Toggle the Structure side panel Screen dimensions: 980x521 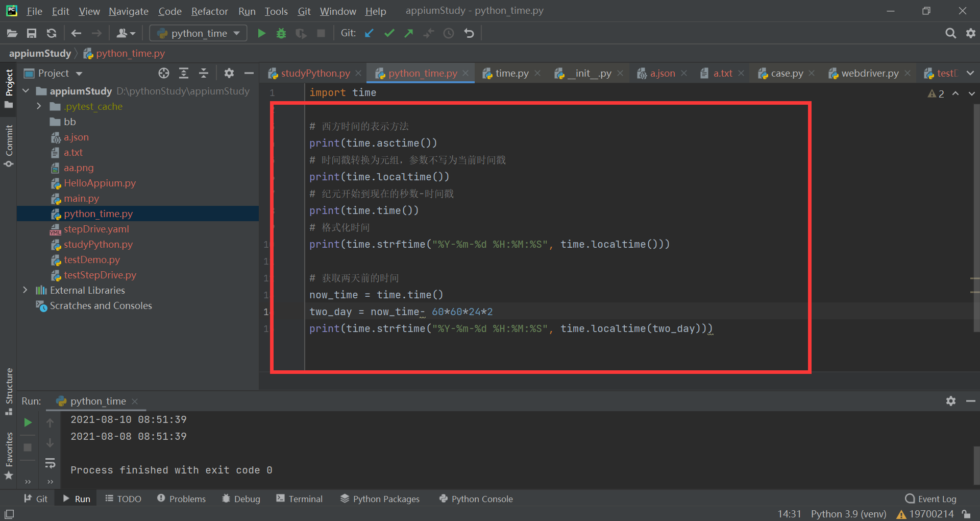tap(9, 391)
